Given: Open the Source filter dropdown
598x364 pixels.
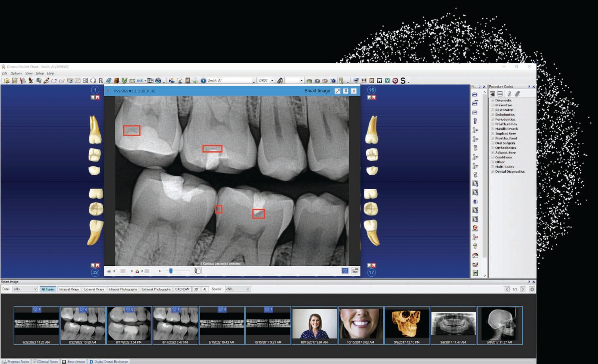Looking at the screenshot, I should [237, 289].
